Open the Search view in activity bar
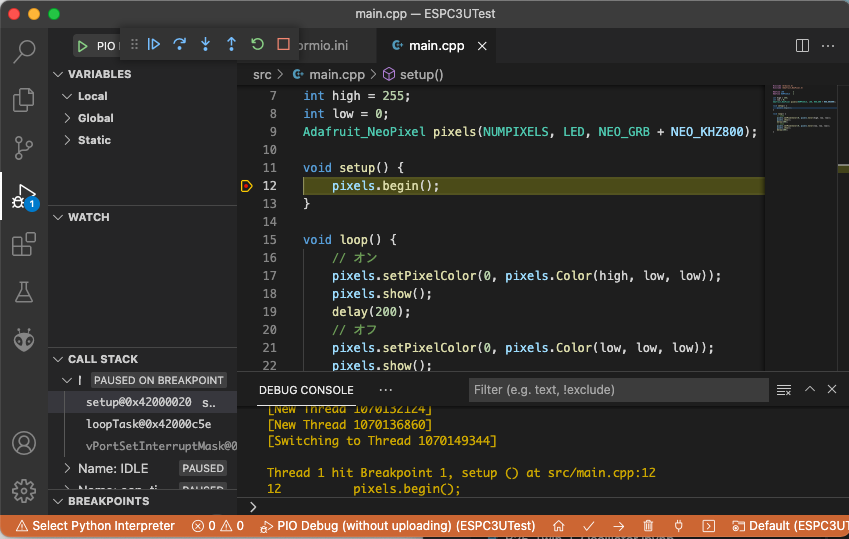This screenshot has width=849, height=539. click(24, 52)
